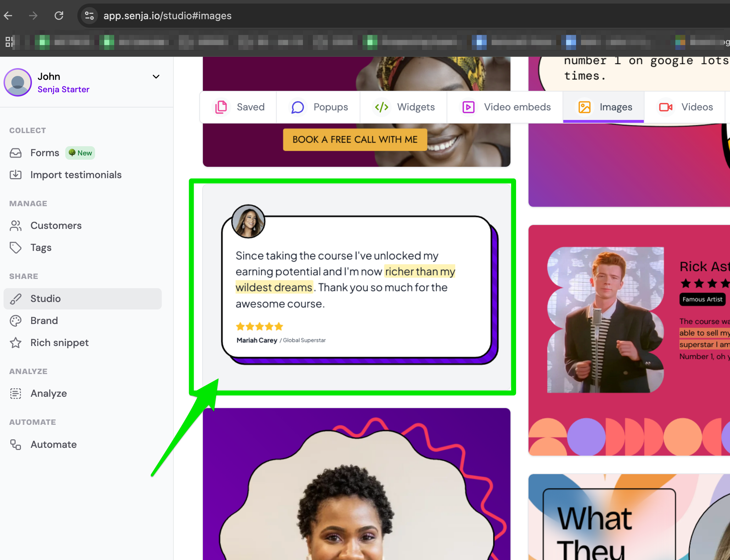
Task: Select the Popups tab
Action: click(x=319, y=107)
